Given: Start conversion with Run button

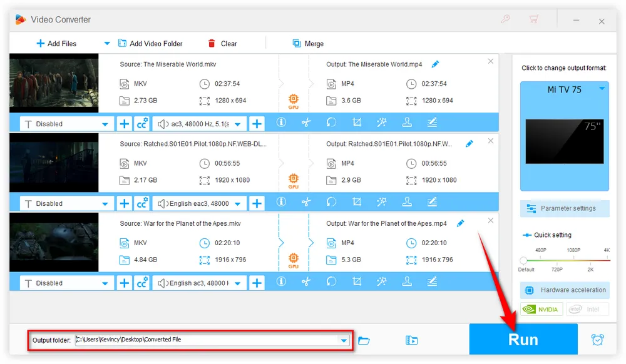Looking at the screenshot, I should 523,339.
